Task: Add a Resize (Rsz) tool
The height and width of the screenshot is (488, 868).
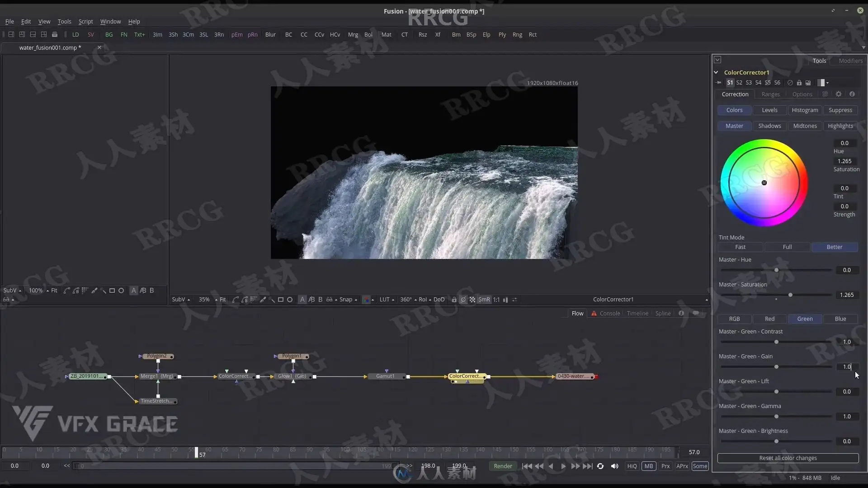Action: 423,34
